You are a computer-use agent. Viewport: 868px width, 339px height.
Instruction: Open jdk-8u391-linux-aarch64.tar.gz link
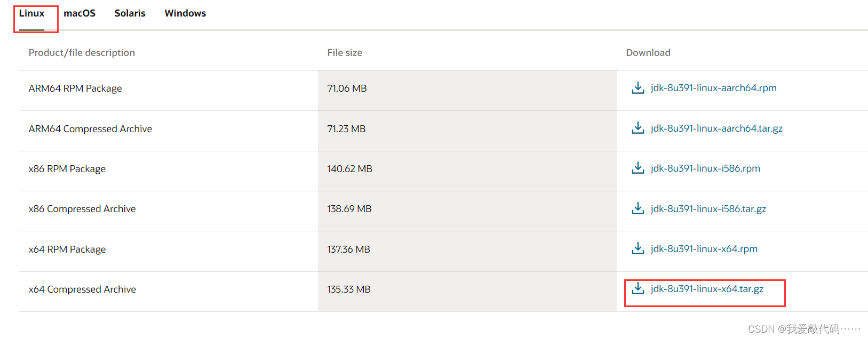716,128
